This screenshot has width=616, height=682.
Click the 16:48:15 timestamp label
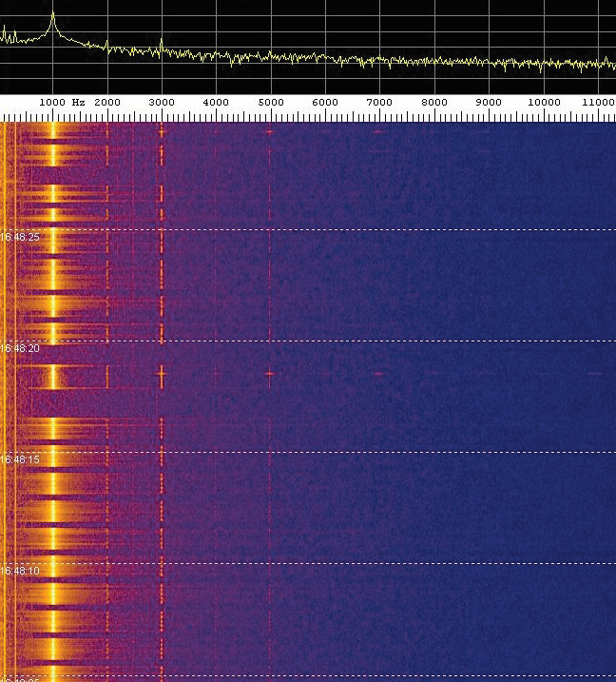pyautogui.click(x=20, y=459)
